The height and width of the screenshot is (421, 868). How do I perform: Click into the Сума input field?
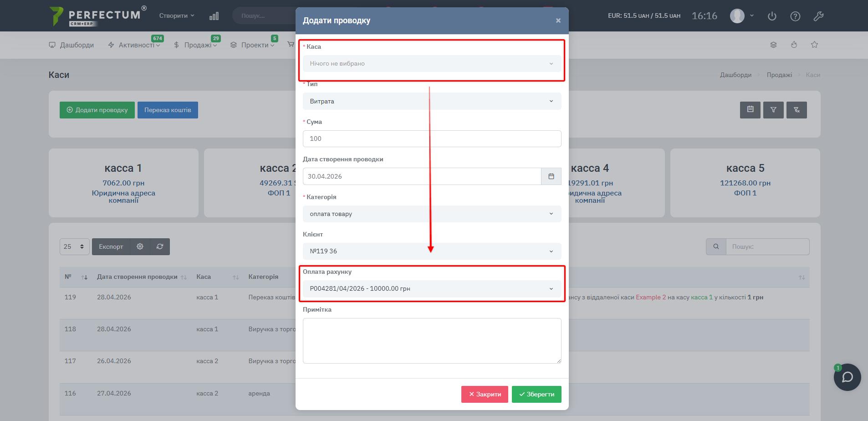click(x=431, y=139)
